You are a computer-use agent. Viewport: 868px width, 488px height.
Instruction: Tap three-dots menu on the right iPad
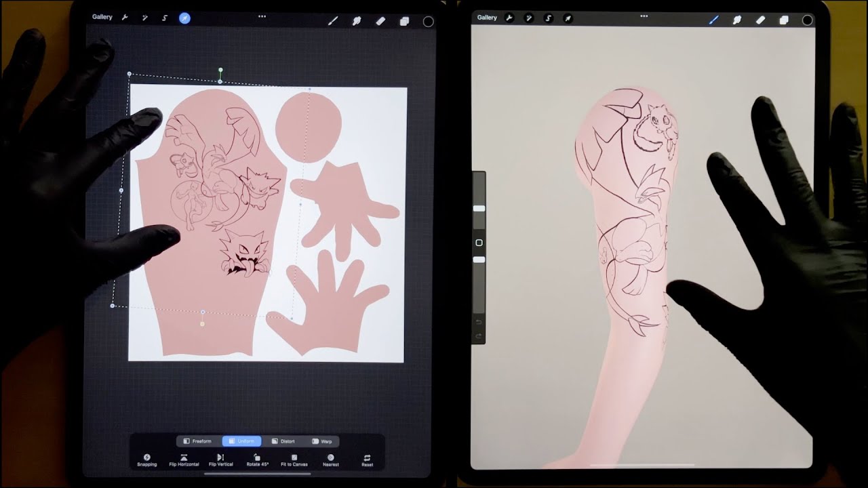644,16
